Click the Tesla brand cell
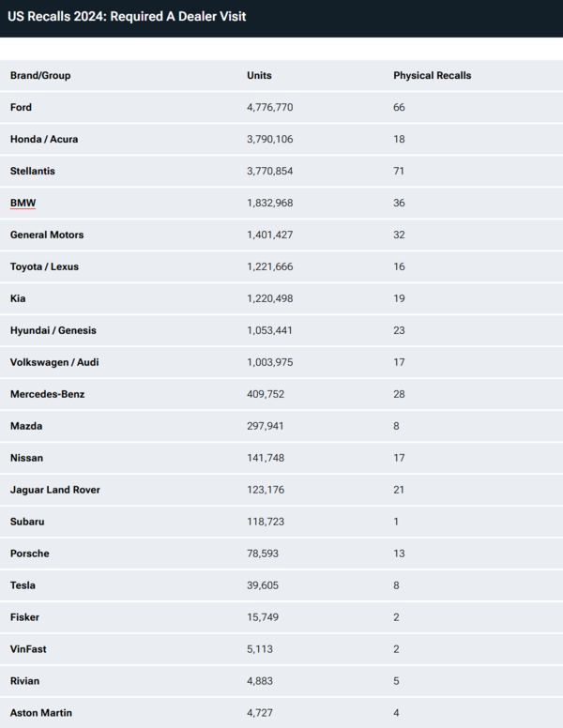This screenshot has height=728, width=563. [x=23, y=585]
